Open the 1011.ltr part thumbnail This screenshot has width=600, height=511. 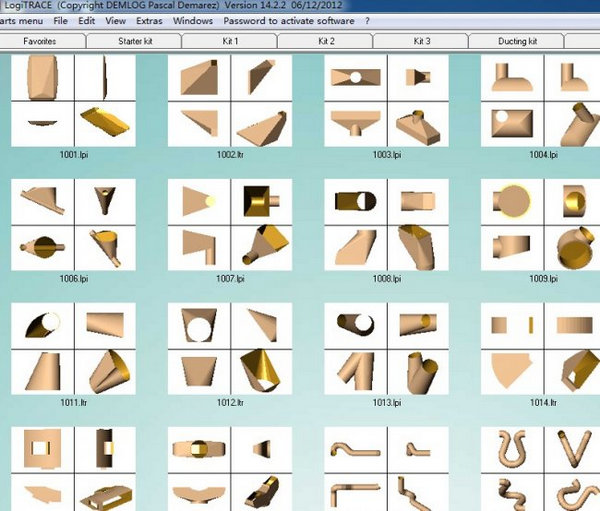74,348
